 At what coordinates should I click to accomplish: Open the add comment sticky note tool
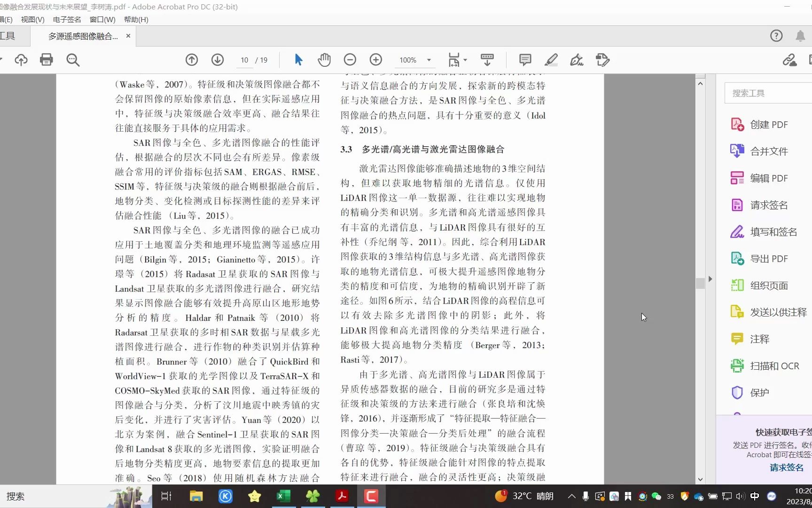525,60
